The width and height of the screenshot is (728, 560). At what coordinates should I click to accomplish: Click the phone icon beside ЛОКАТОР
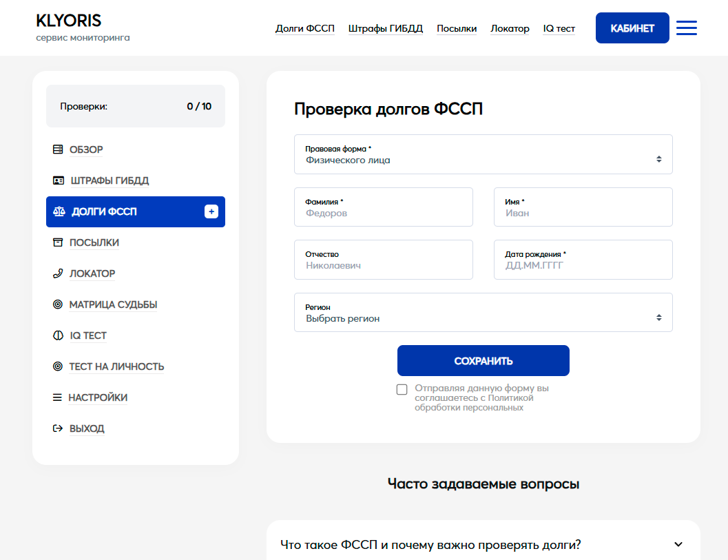pyautogui.click(x=58, y=273)
